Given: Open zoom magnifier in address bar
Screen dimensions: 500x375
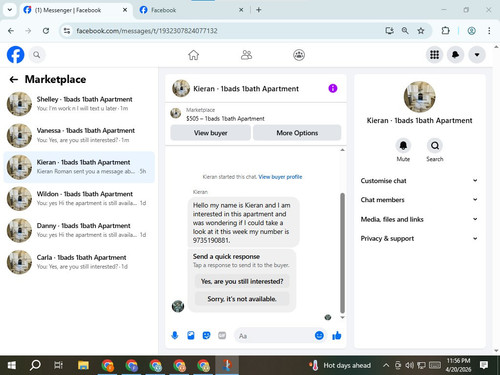Looking at the screenshot, I should (405, 31).
